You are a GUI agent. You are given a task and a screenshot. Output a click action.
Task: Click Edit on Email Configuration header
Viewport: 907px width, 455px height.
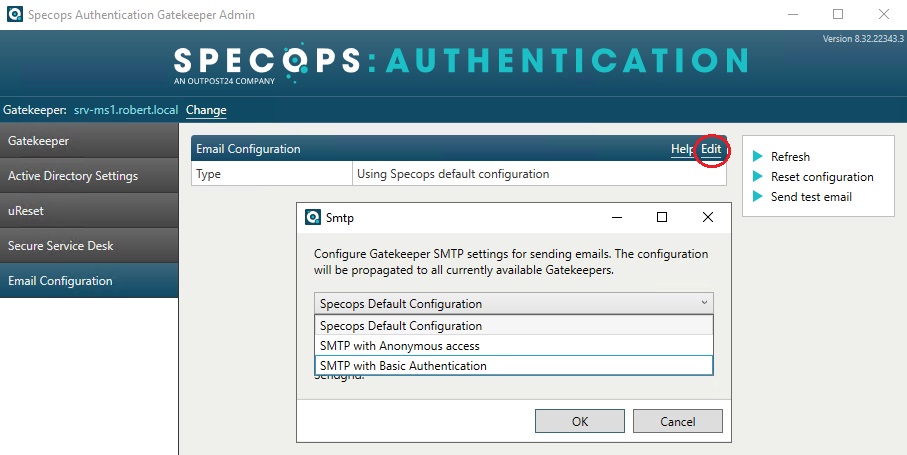[x=711, y=149]
